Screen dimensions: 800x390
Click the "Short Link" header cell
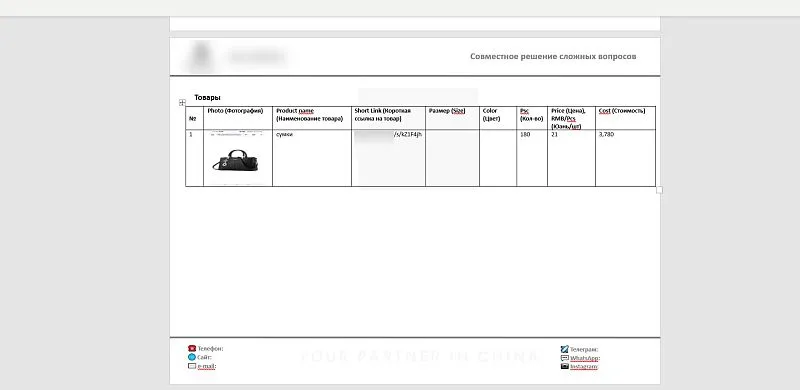(388, 118)
